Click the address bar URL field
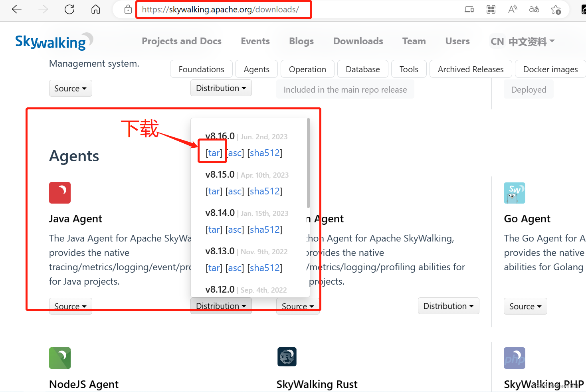The height and width of the screenshot is (392, 586). (x=220, y=9)
